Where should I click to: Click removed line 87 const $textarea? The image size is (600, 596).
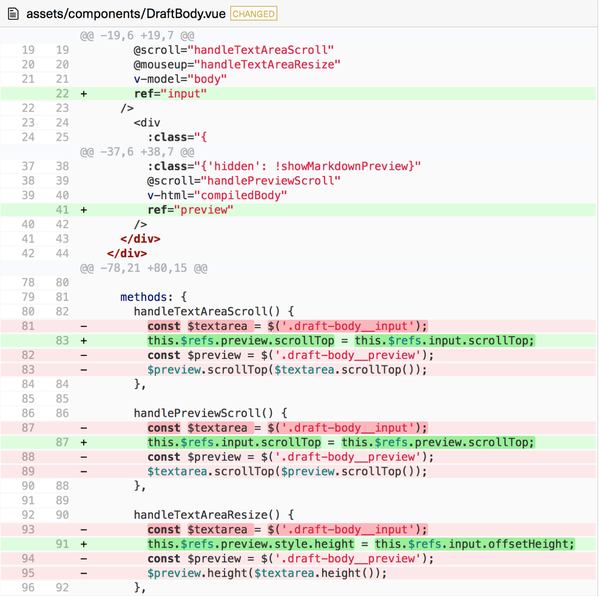(x=298, y=428)
